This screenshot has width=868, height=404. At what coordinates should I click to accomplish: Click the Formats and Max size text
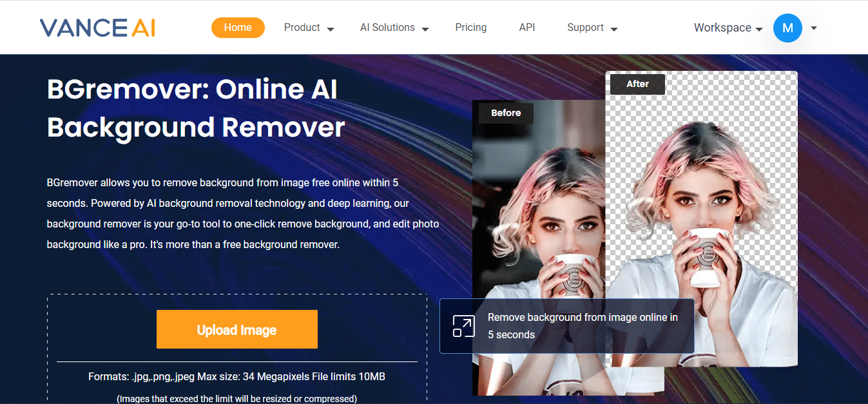(x=236, y=376)
